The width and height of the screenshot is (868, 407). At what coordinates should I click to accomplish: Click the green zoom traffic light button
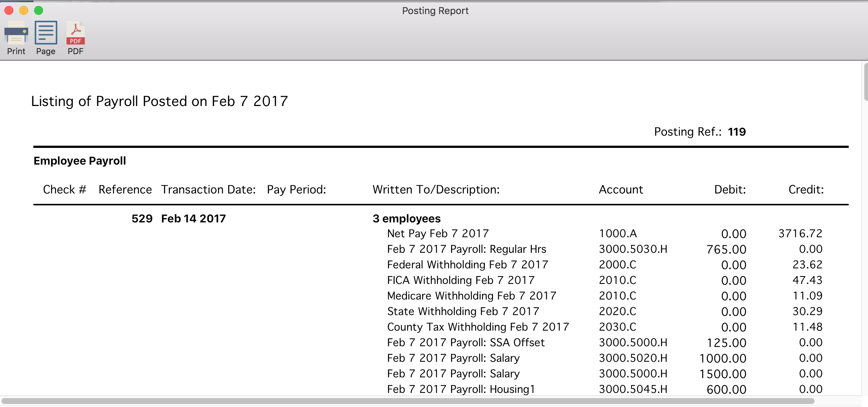[38, 11]
